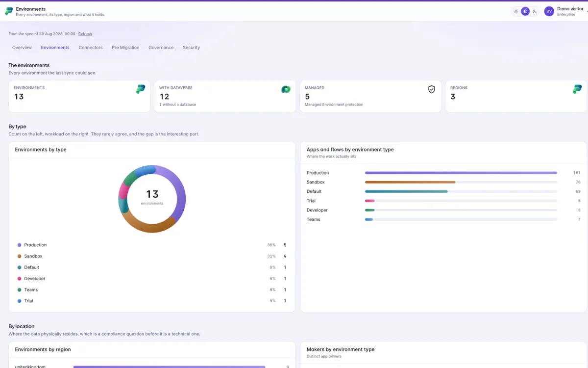
Task: Select Sandbox legend row label
Action: [33, 256]
